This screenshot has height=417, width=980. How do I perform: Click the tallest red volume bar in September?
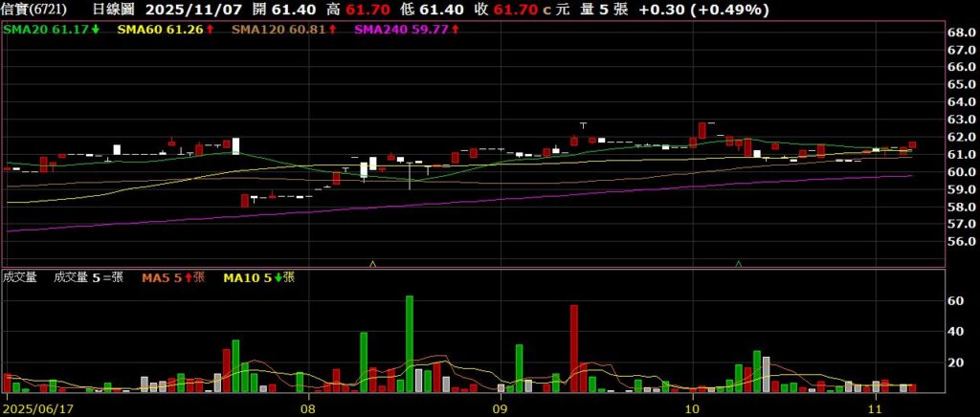point(574,348)
